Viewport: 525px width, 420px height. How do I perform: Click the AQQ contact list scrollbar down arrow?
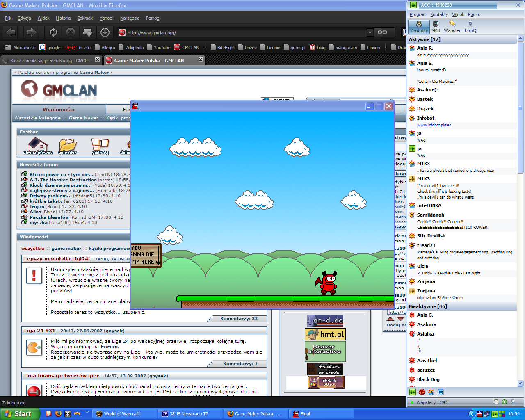(x=520, y=383)
